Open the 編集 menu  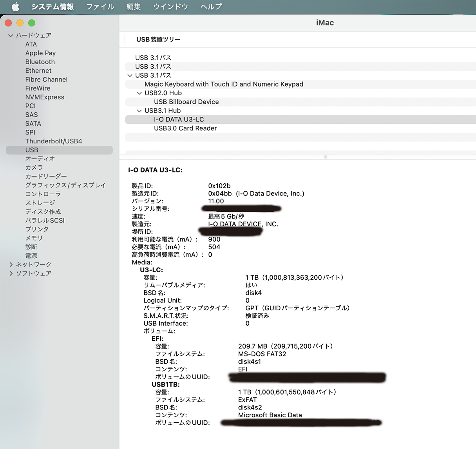134,7
